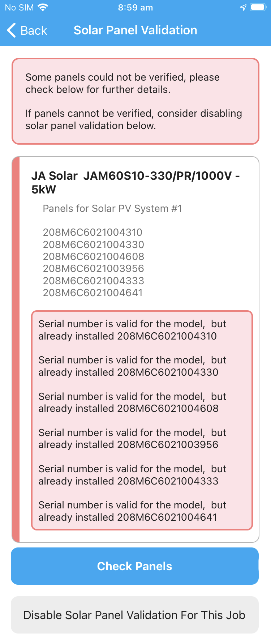
Task: Tap the error message ending in 004310
Action: (x=132, y=330)
